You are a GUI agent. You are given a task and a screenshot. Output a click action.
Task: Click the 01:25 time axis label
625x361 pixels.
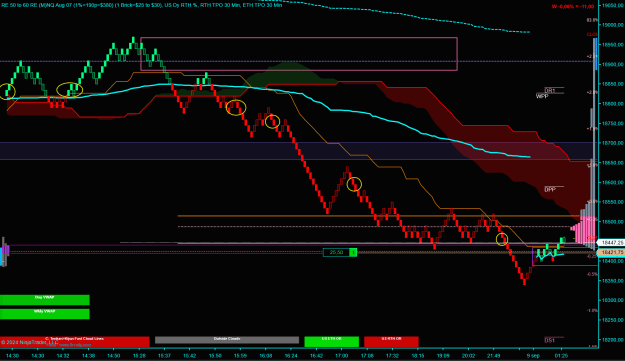[561, 355]
